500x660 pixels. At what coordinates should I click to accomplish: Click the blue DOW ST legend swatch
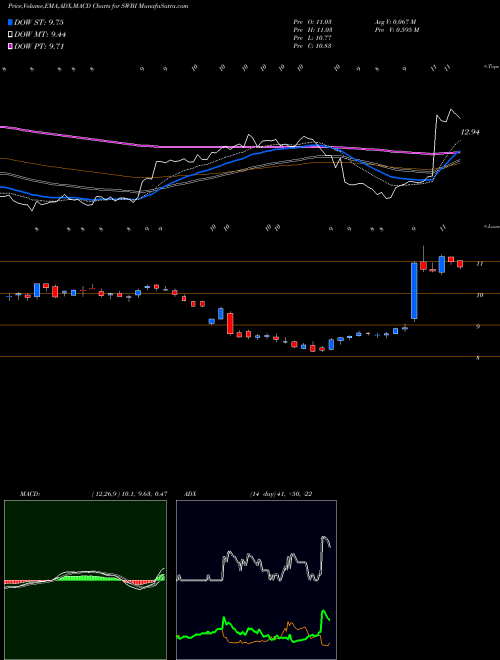(x=10, y=22)
